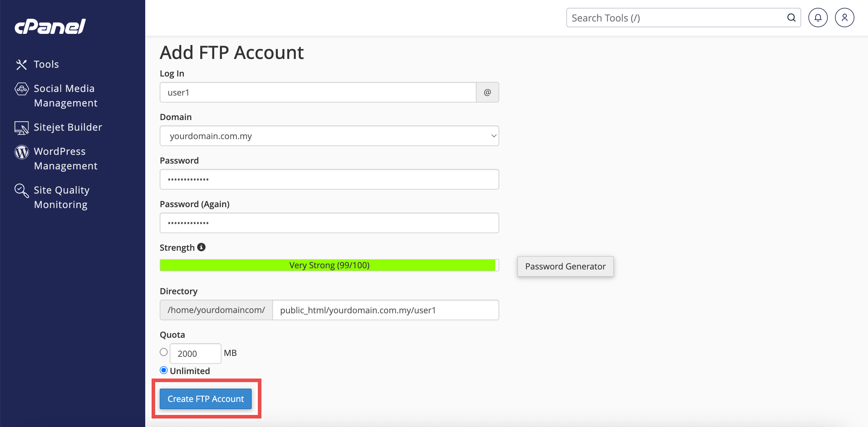
Task: Open notifications bell icon
Action: coord(818,18)
